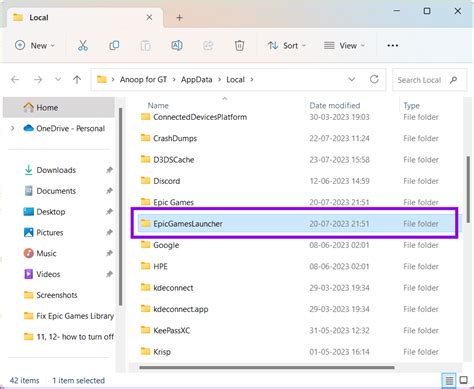
Task: Click AppData breadcrumb segment
Action: 197,80
